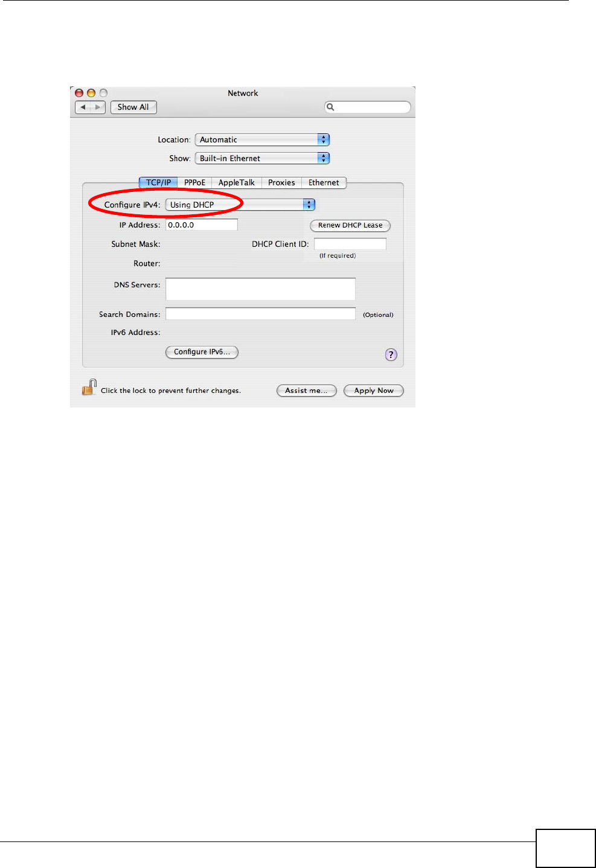Click the search field in the toolbar

368,107
